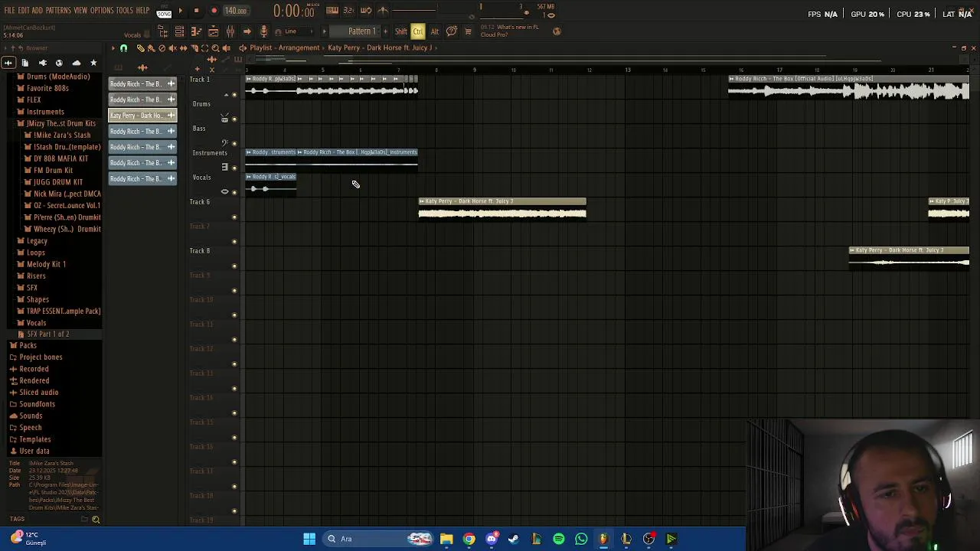Open the Windows Start button
The width and height of the screenshot is (980, 551).
coord(309,539)
